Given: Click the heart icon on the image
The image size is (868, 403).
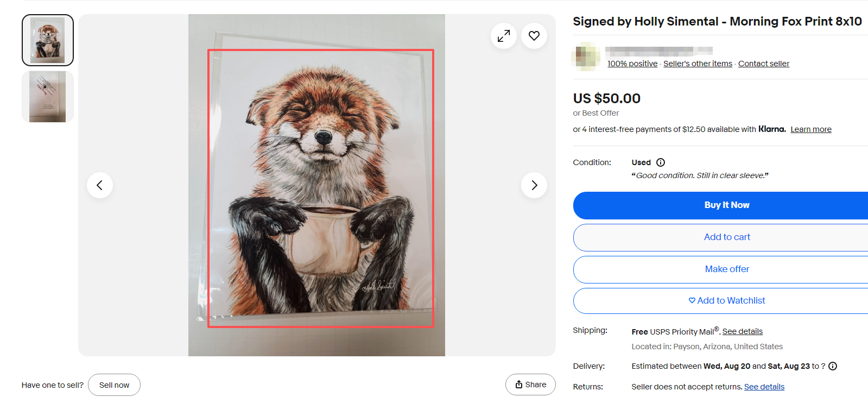Looking at the screenshot, I should 534,36.
